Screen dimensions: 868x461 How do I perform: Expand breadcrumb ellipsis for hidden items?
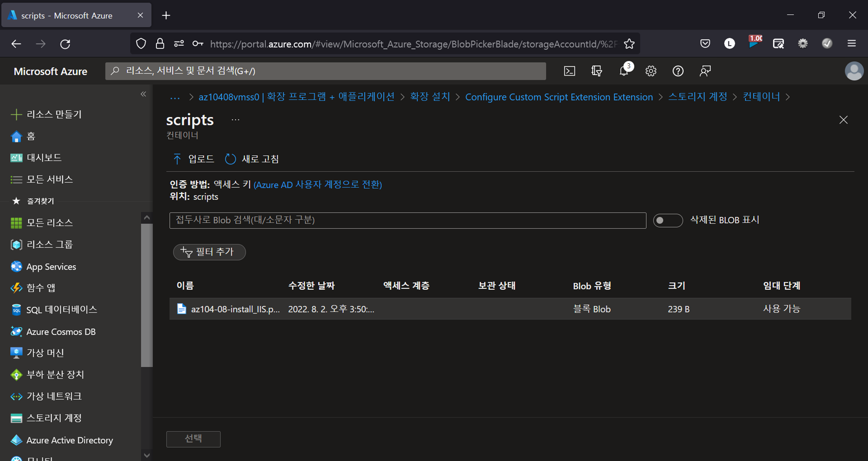click(x=175, y=97)
